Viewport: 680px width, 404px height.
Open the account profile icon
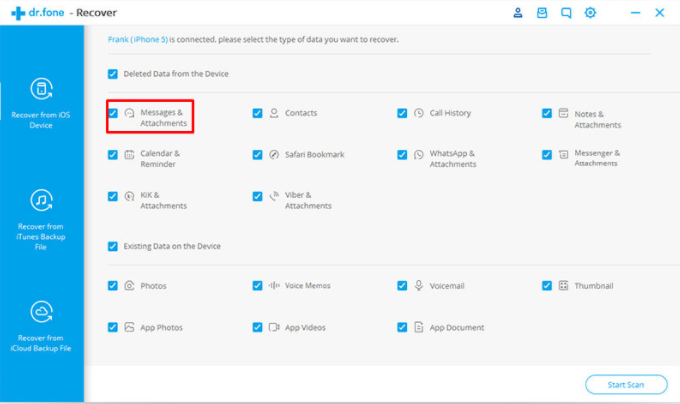coord(517,13)
